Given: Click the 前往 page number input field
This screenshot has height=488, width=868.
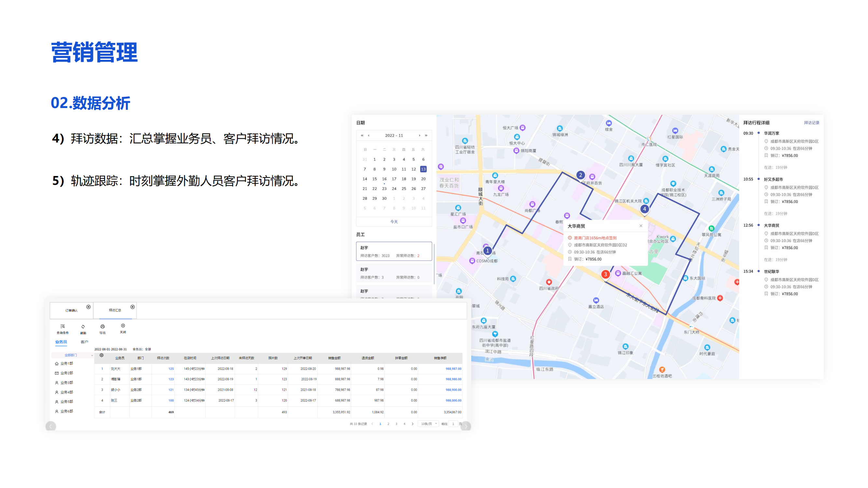Looking at the screenshot, I should (x=453, y=424).
